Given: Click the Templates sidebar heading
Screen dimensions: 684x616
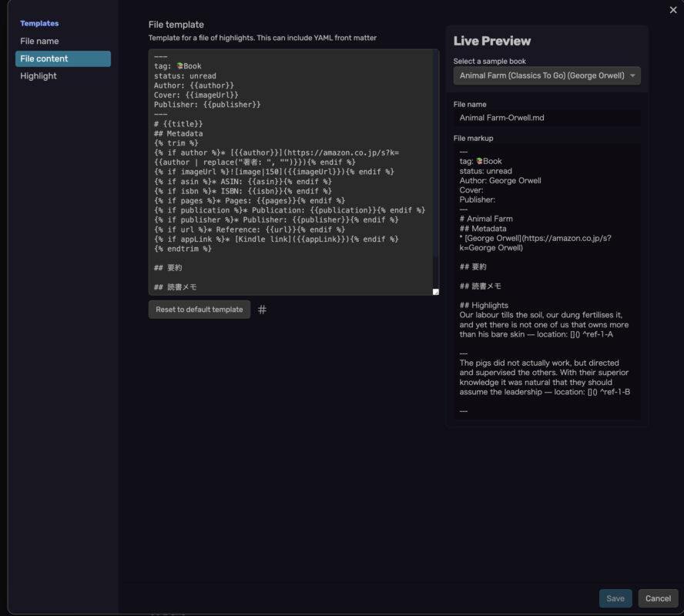Looking at the screenshot, I should pyautogui.click(x=39, y=24).
